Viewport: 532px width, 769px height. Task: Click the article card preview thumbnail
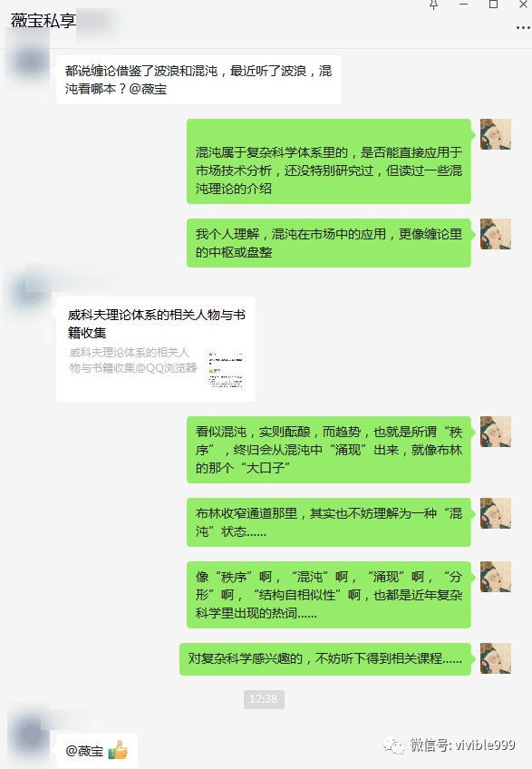pos(226,370)
